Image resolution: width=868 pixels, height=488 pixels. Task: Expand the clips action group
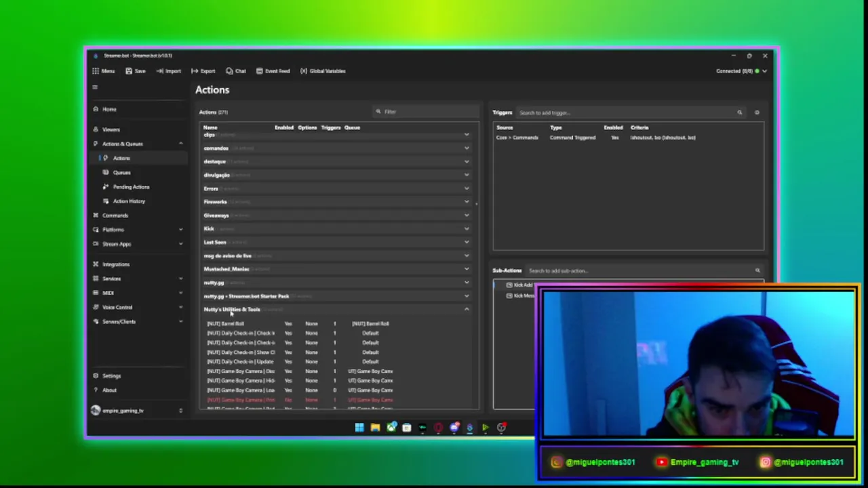(337, 135)
